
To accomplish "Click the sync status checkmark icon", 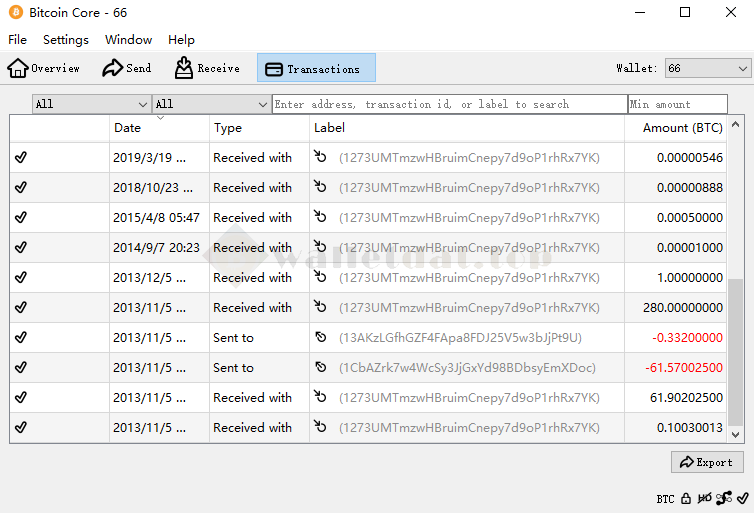I will pyautogui.click(x=742, y=498).
